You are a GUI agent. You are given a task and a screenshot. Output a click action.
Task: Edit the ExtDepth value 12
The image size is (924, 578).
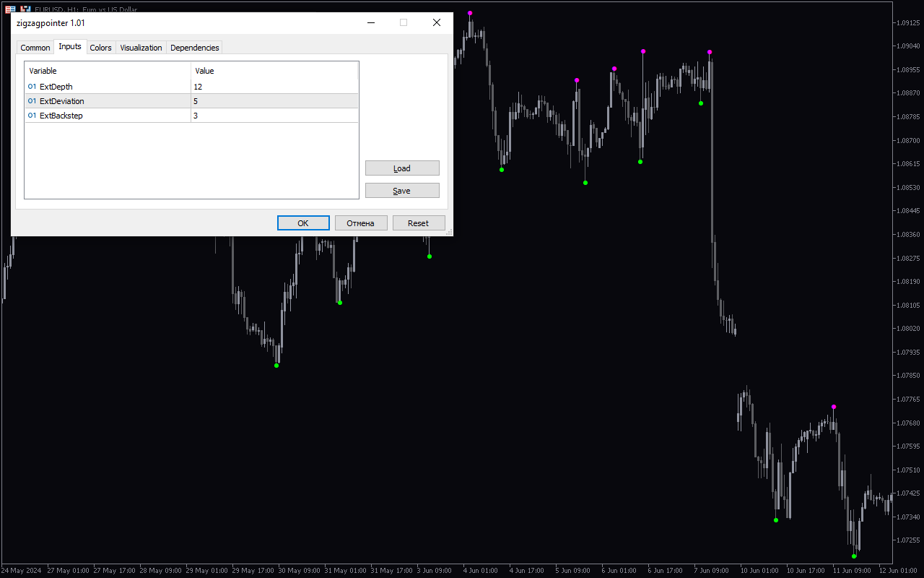point(274,87)
